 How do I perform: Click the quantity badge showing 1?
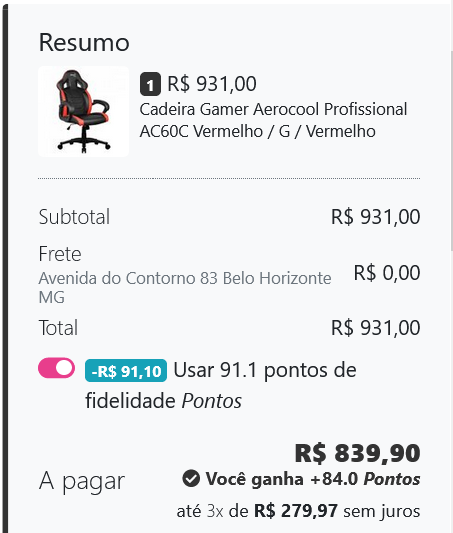point(150,84)
